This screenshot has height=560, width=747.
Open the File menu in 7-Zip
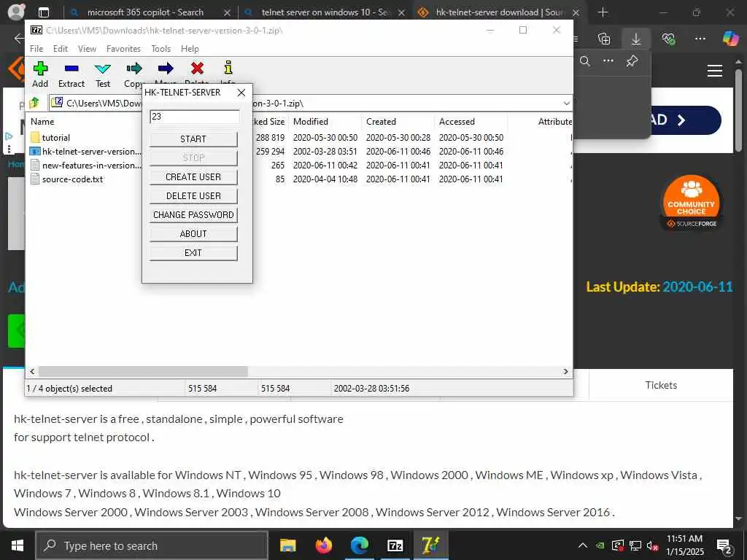coord(36,49)
